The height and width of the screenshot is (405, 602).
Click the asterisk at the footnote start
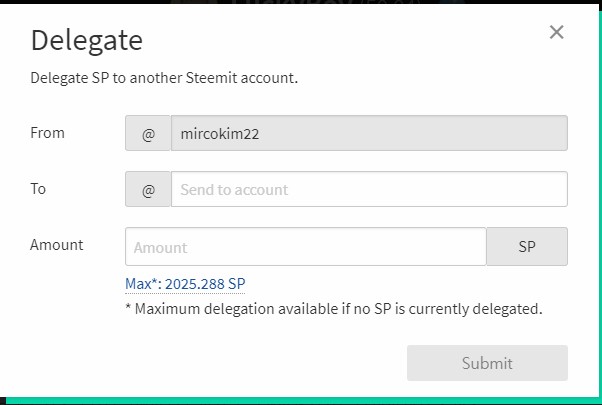(129, 308)
